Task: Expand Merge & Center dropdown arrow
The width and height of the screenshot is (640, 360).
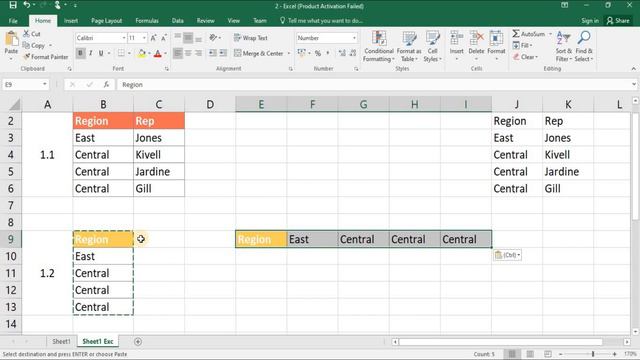Action: tap(289, 53)
